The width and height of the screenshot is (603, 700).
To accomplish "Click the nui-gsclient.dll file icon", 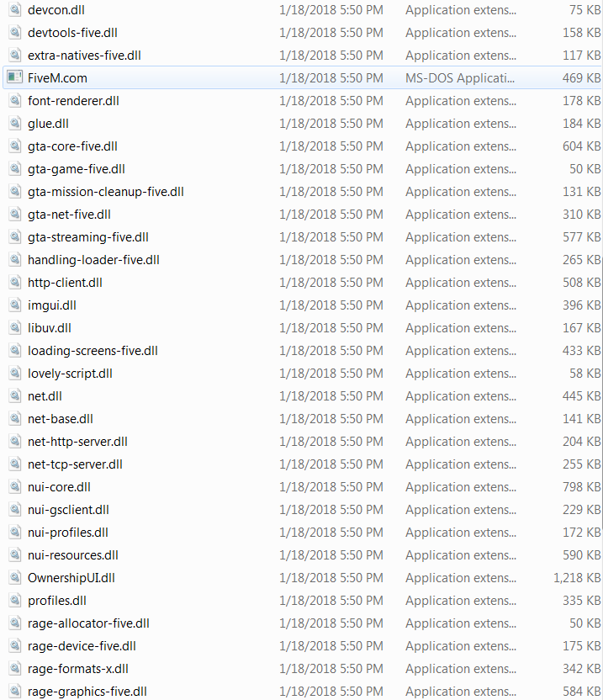I will click(15, 510).
